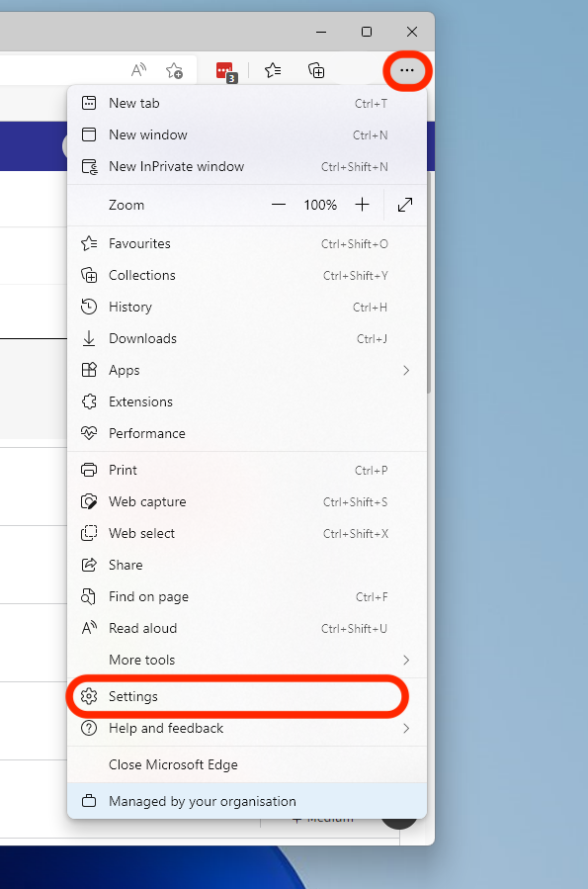Choose Read aloud in the menu
588x889 pixels.
[x=247, y=629]
